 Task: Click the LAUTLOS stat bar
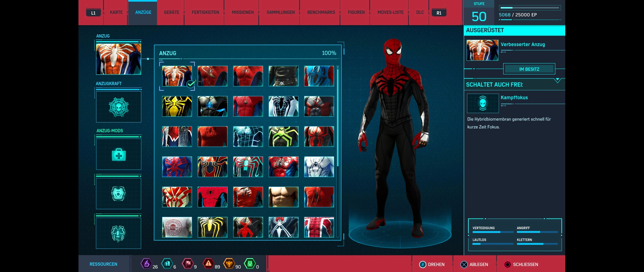point(493,244)
